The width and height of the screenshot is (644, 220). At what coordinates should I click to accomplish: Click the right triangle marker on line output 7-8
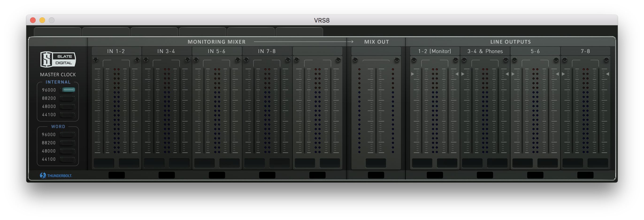[x=607, y=74]
